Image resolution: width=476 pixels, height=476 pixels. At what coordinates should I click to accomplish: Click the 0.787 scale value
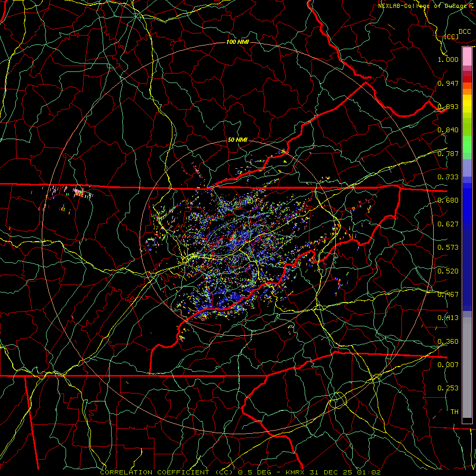click(x=448, y=153)
